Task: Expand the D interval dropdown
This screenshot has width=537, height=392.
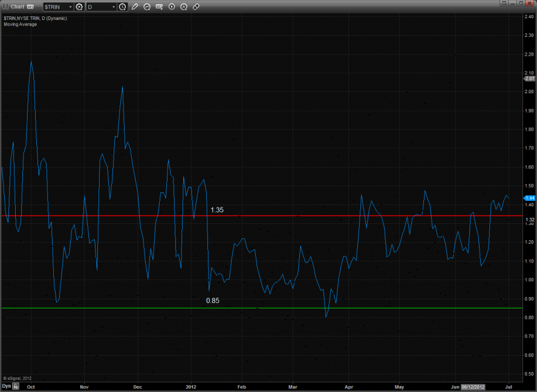Action: coord(113,7)
